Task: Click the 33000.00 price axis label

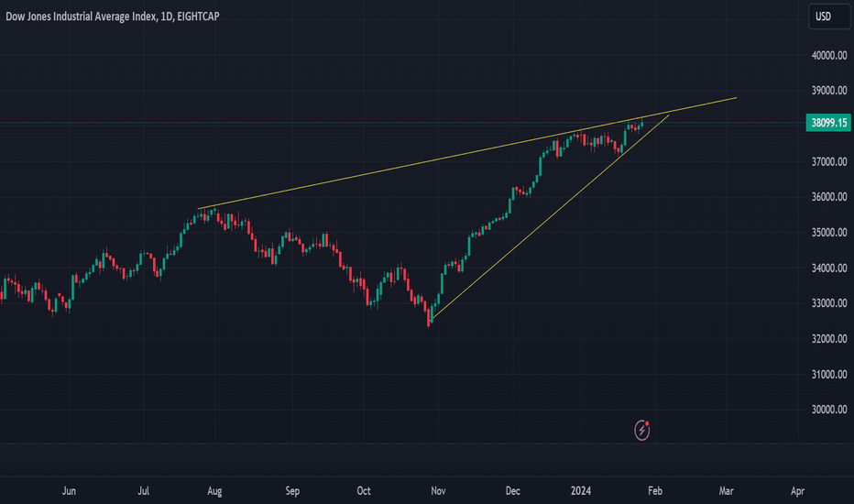Action: [829, 303]
